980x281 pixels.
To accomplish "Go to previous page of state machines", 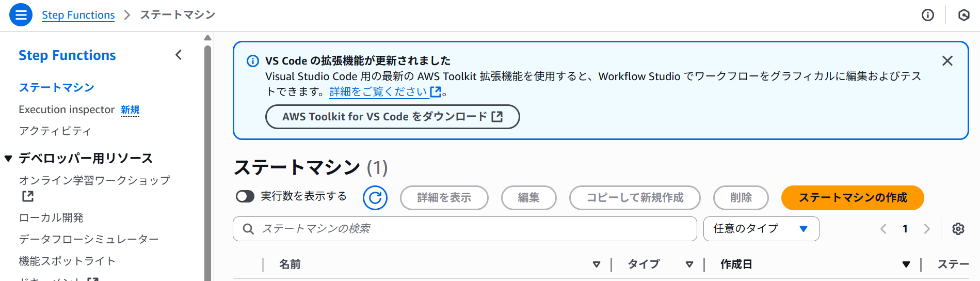I will [883, 229].
